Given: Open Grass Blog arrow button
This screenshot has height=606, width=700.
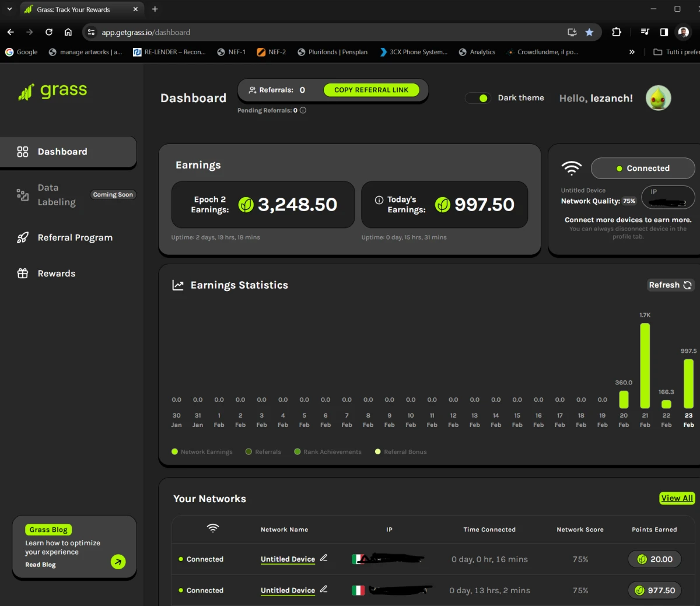Looking at the screenshot, I should point(118,562).
